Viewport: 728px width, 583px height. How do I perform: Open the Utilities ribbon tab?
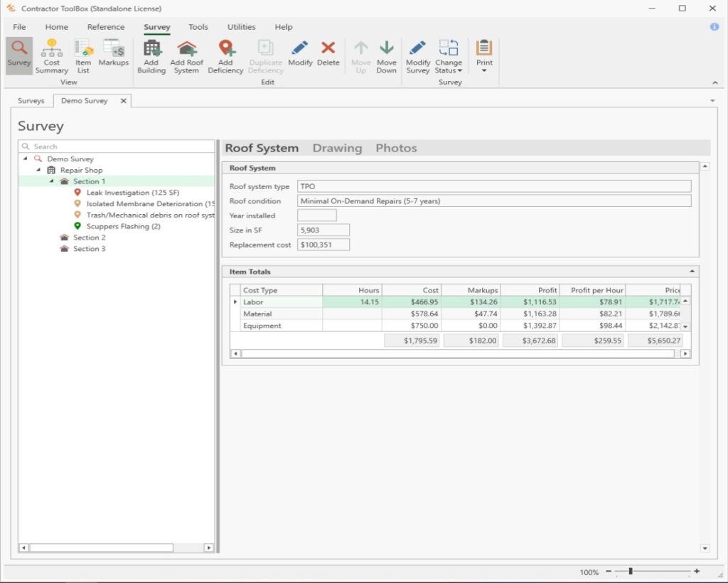coord(241,26)
